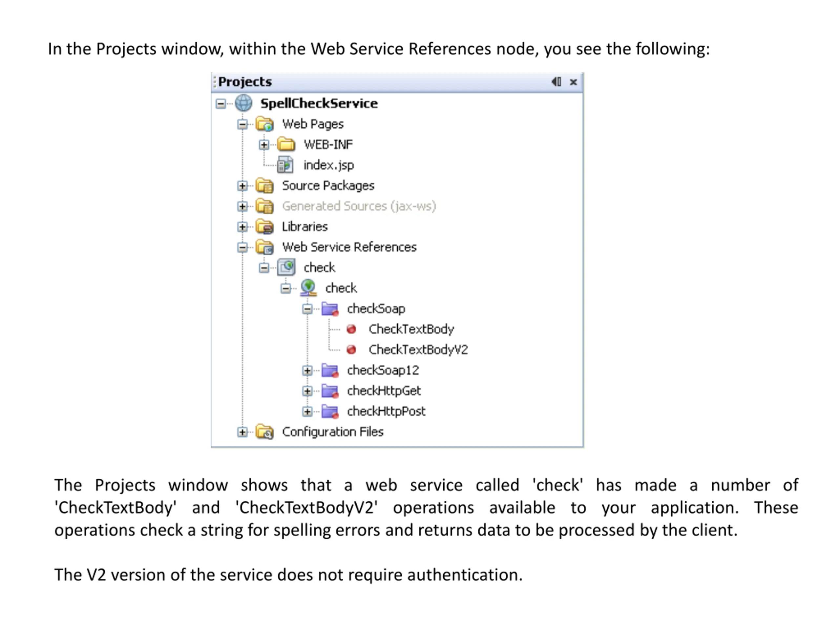The width and height of the screenshot is (840, 630).
Task: Close the Projects panel
Action: pos(574,82)
